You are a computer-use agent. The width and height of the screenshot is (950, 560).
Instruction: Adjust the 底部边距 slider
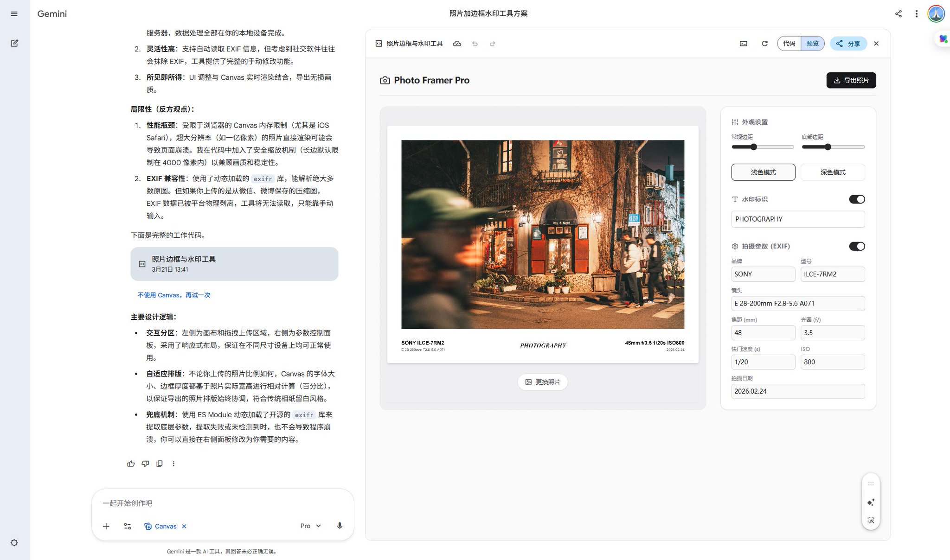point(833,147)
